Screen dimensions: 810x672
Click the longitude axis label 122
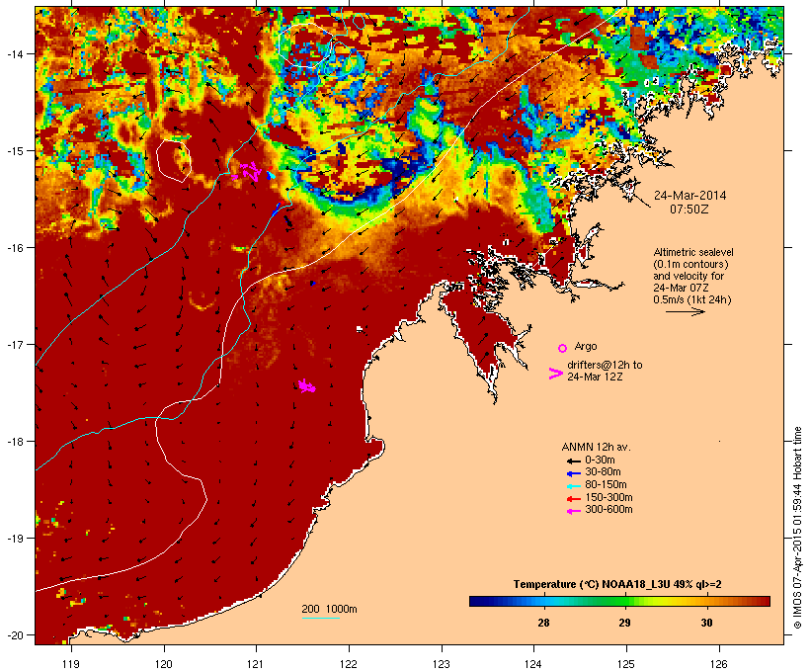[x=349, y=664]
